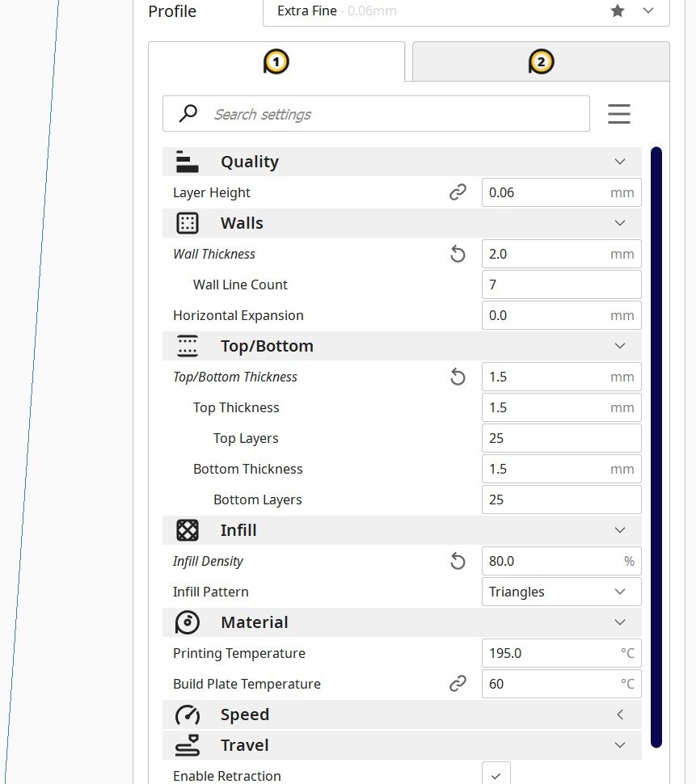Edit the Top Thickness value field
The width and height of the screenshot is (696, 784).
click(x=562, y=407)
